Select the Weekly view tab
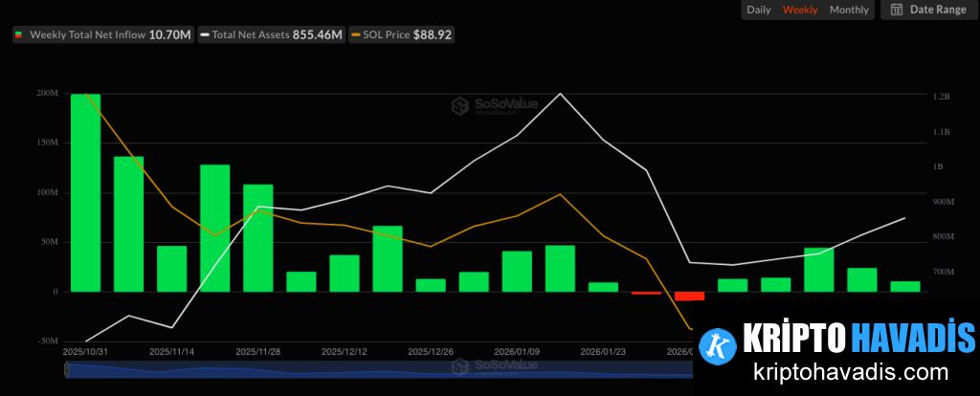Viewport: 980px width, 396px height. click(x=800, y=10)
